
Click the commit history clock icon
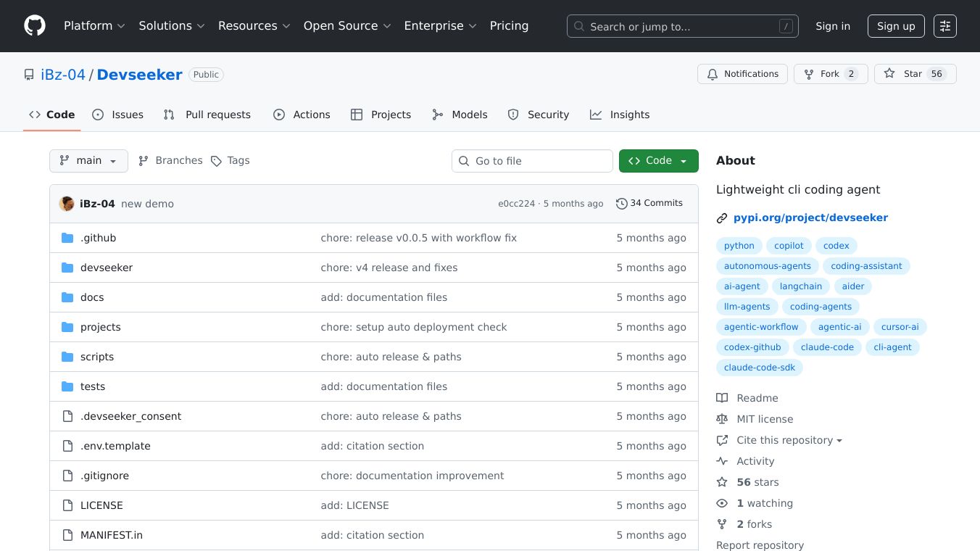[x=621, y=204]
